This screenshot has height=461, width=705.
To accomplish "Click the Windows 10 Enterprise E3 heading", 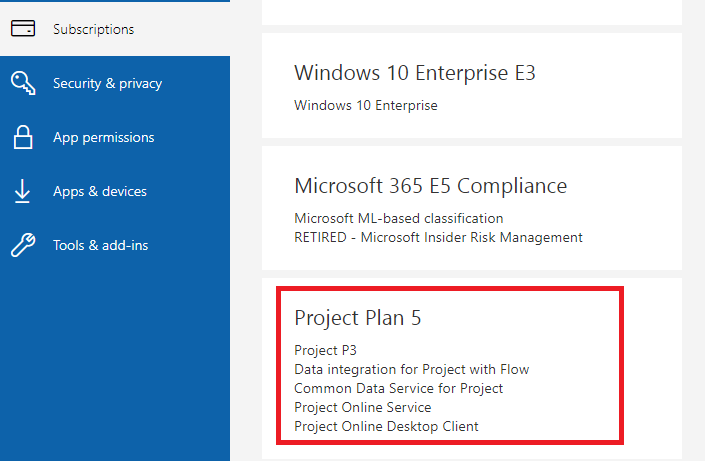I will point(415,73).
